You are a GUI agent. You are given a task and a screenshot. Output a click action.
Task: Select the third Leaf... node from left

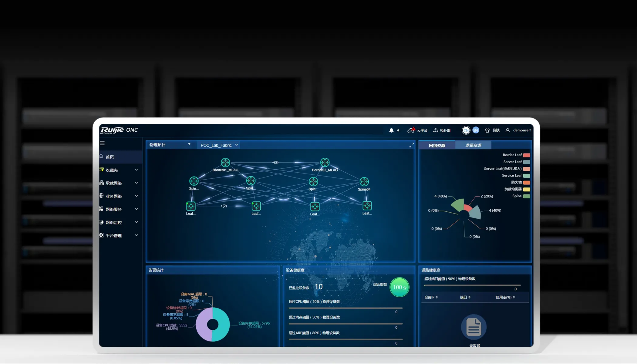tap(315, 207)
